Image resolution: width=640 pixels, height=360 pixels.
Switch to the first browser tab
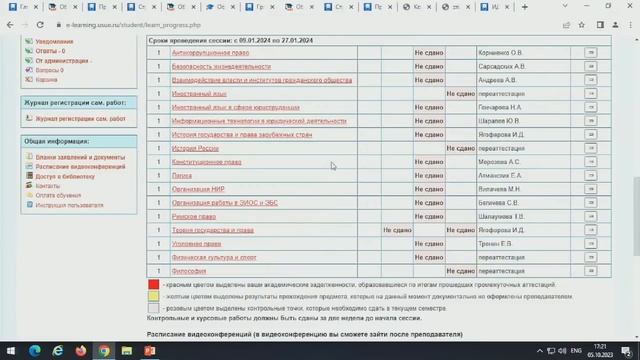click(x=23, y=7)
